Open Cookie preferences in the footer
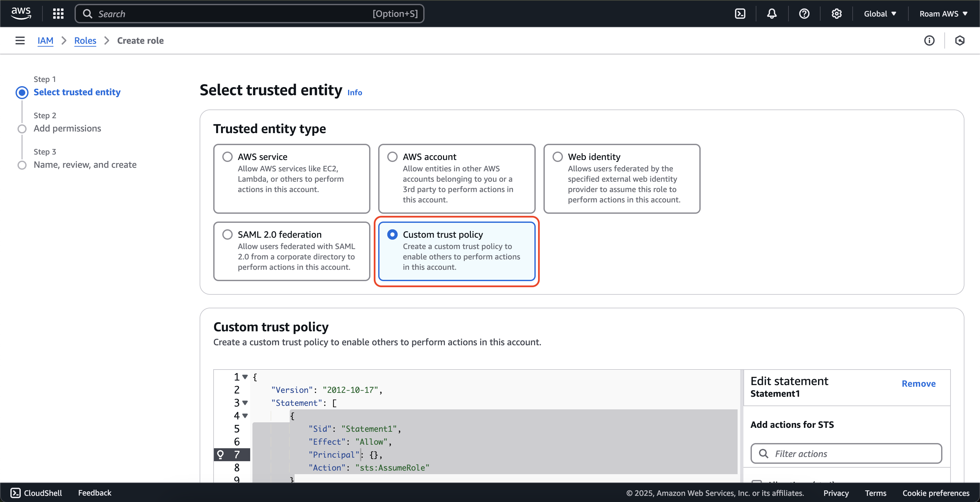The height and width of the screenshot is (502, 980). 936,493
